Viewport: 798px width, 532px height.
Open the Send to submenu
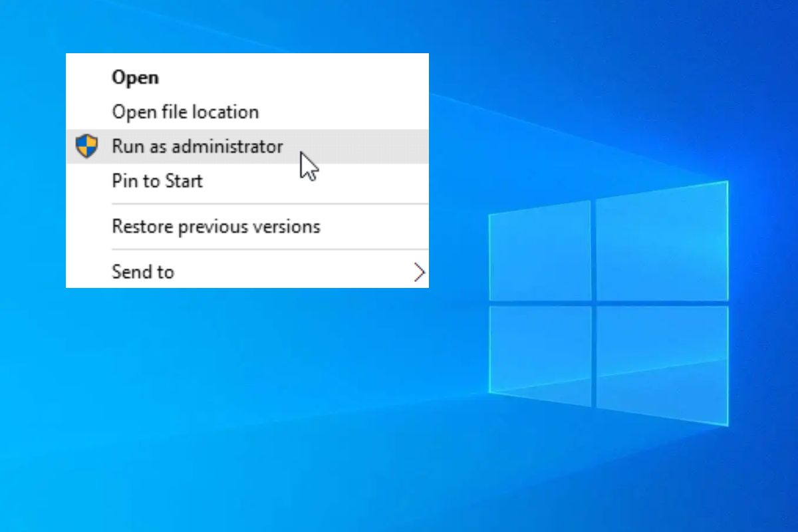click(247, 272)
